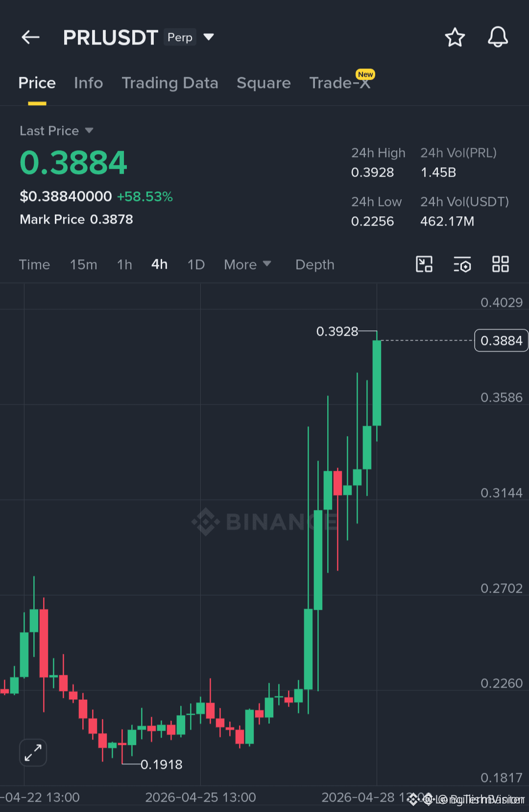Click the 0.3884 current price marker

(501, 340)
